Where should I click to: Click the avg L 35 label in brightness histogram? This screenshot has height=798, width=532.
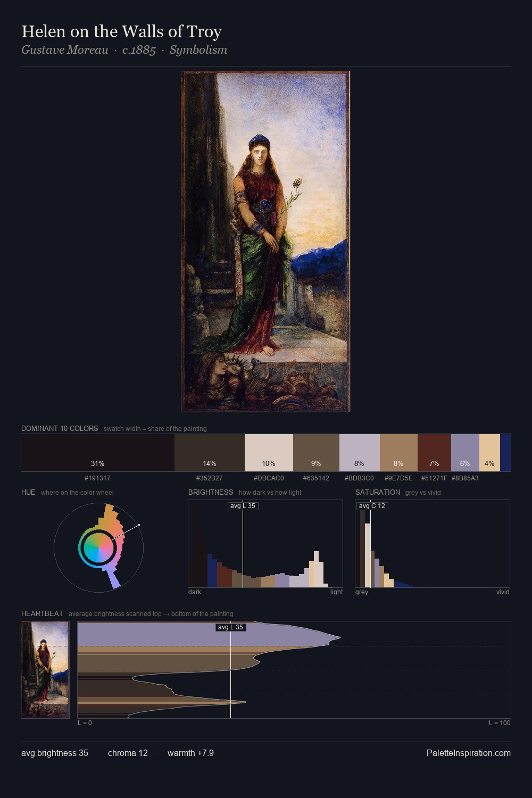point(243,506)
